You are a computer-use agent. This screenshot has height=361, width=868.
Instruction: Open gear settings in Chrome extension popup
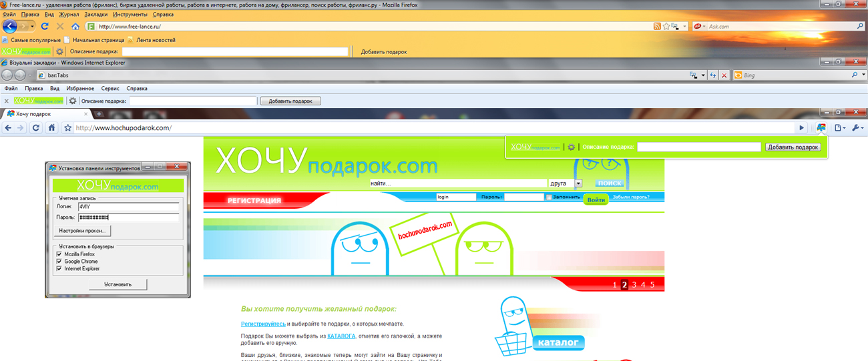point(572,147)
